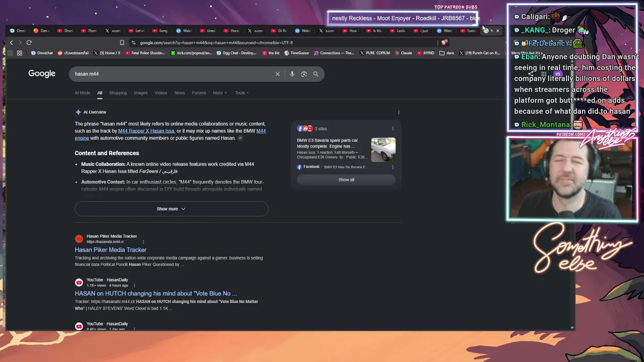Clear the hasan m44 search query

click(277, 74)
